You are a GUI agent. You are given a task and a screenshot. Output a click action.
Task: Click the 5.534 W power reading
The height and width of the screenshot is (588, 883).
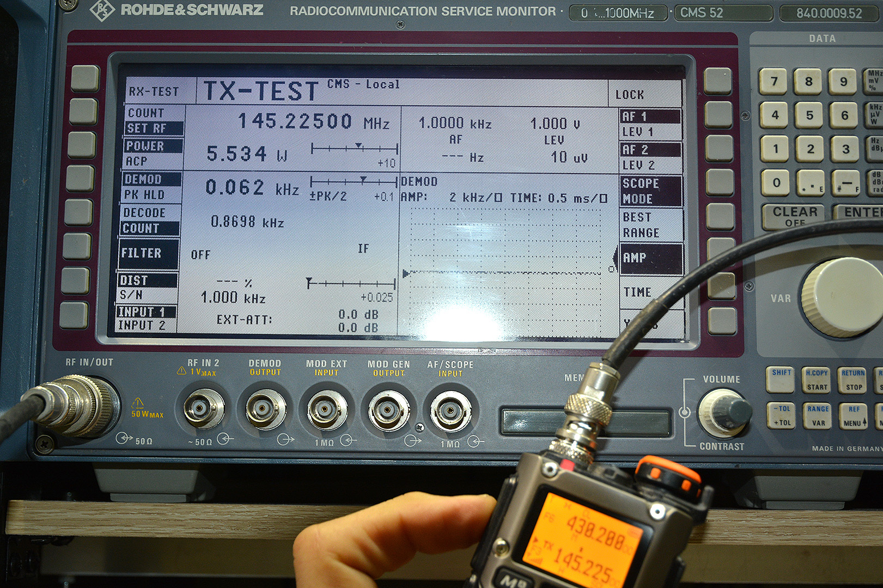pos(247,154)
